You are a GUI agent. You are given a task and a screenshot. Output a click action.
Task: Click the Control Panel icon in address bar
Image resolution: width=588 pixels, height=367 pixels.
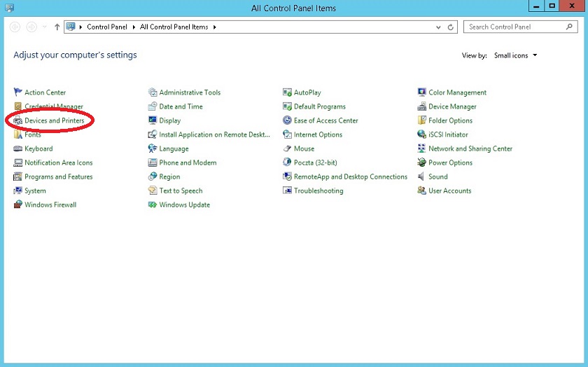tap(71, 27)
